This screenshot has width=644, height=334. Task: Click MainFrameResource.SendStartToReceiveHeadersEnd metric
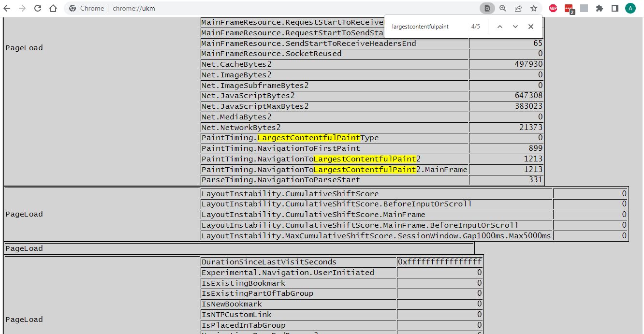click(308, 44)
